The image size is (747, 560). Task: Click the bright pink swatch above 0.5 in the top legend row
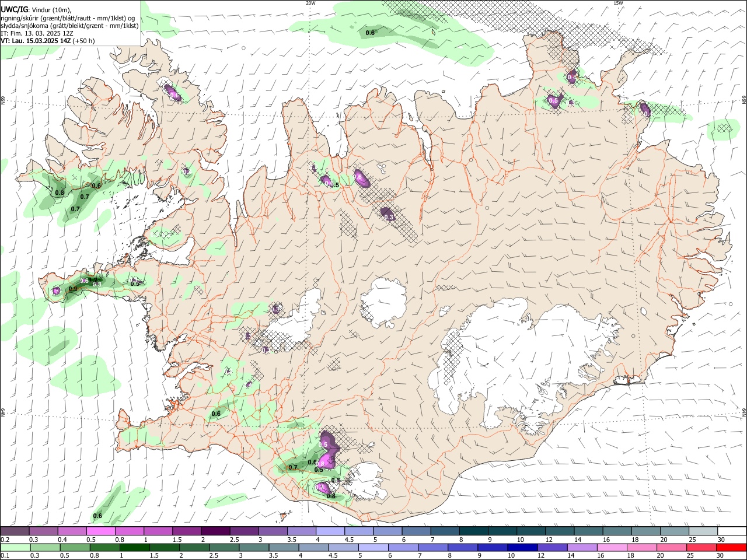pyautogui.click(x=100, y=531)
